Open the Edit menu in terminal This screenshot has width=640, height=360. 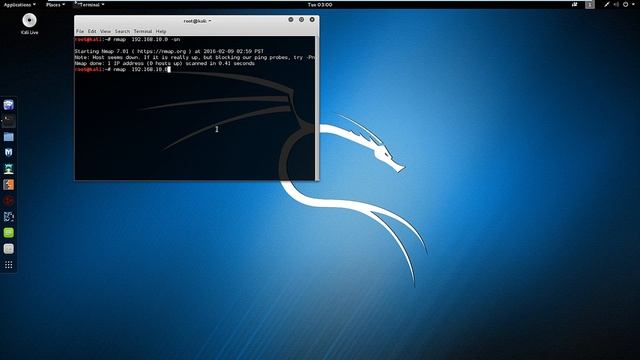tap(92, 31)
